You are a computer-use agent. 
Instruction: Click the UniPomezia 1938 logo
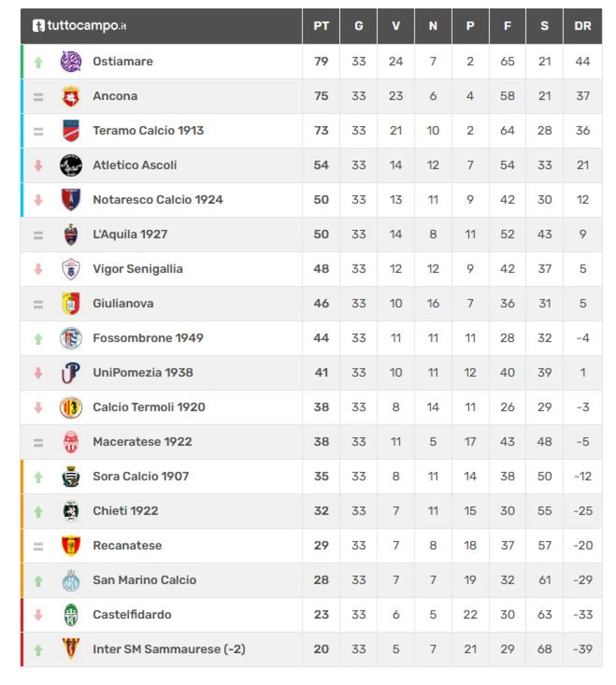pyautogui.click(x=71, y=373)
